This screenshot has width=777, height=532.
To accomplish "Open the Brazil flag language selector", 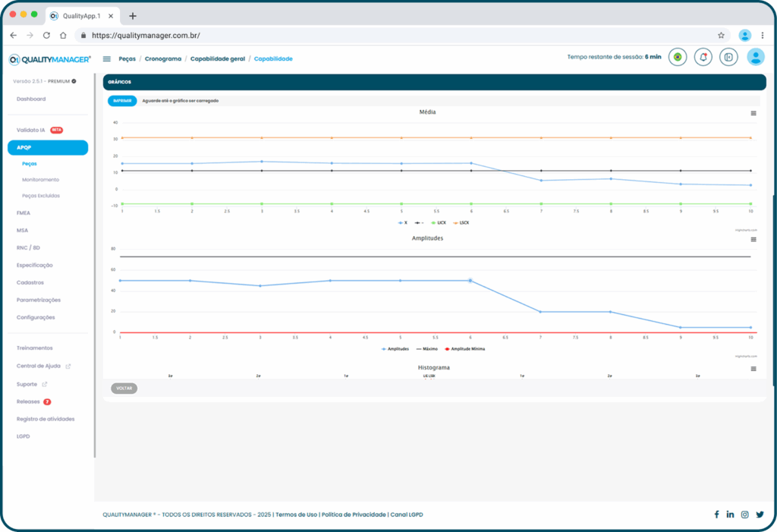I will (678, 57).
